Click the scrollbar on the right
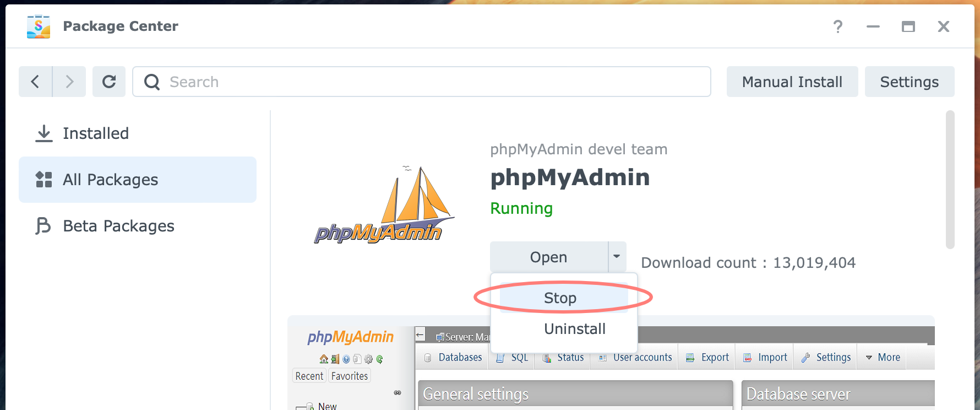This screenshot has height=410, width=980. coord(950,180)
